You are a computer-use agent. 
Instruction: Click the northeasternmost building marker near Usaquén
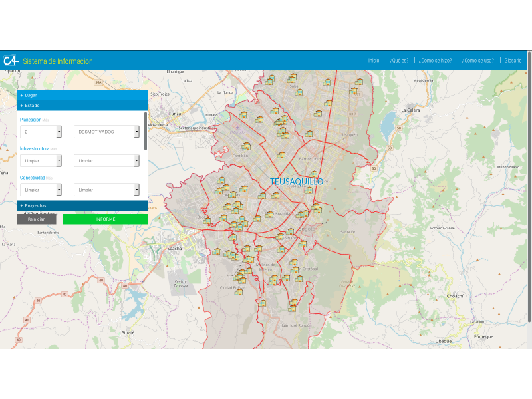pos(359,82)
